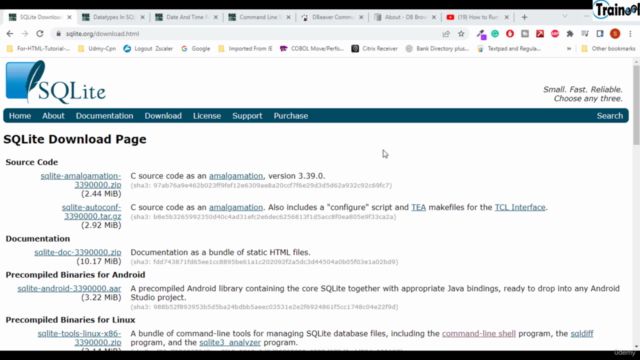Viewport: 640px width, 360px height.
Task: Click Search in the navigation bar
Action: tap(610, 116)
